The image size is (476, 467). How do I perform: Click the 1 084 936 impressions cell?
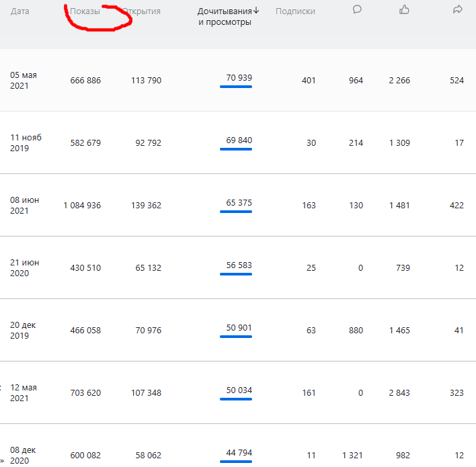[82, 206]
